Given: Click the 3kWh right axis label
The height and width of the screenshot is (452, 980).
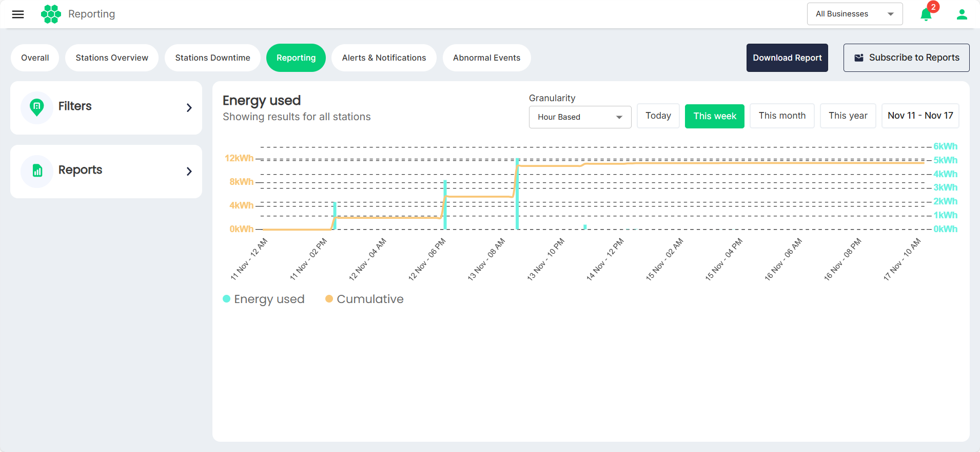Looking at the screenshot, I should pos(945,187).
